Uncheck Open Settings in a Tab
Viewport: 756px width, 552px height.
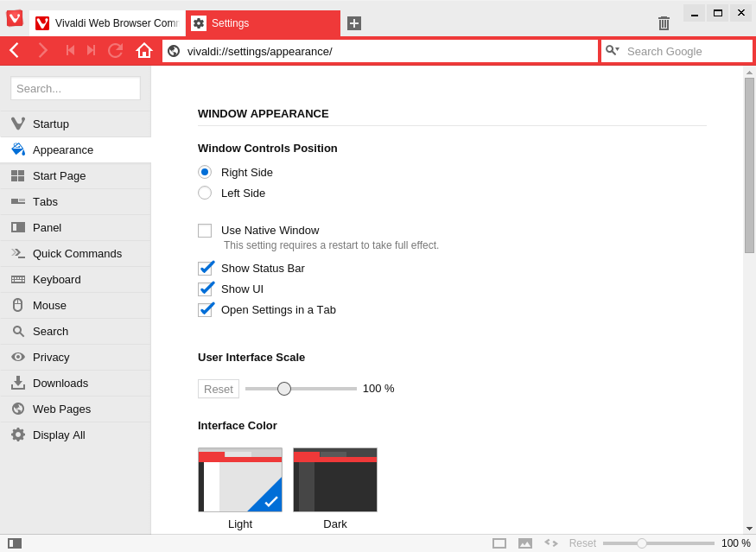click(206, 309)
